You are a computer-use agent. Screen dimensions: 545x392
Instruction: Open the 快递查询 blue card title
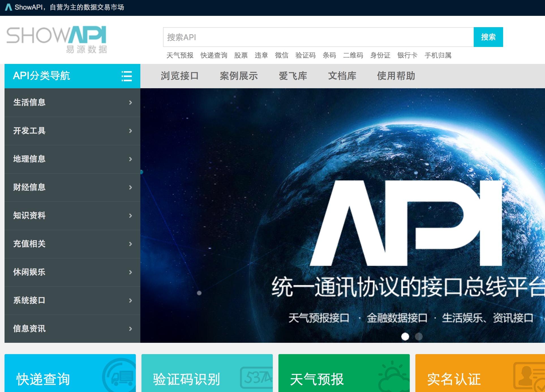click(43, 379)
